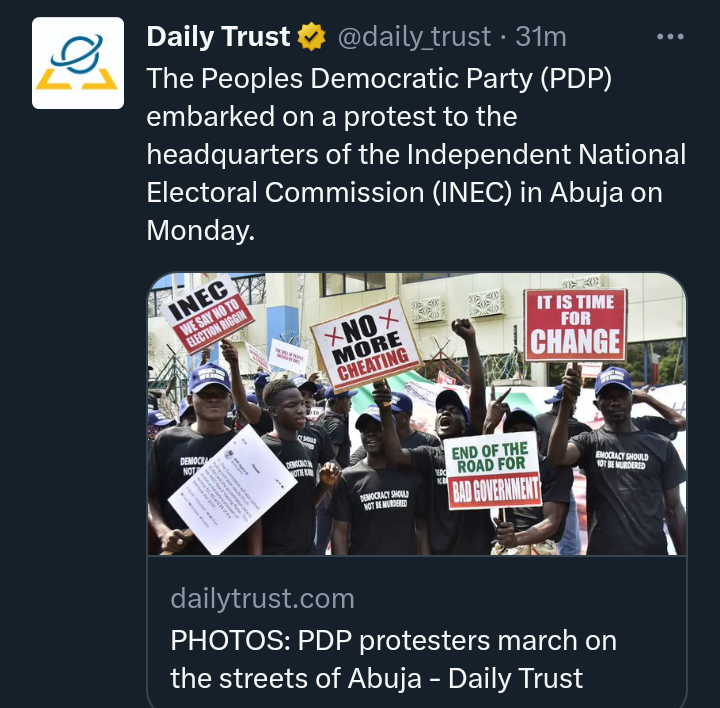720x708 pixels.
Task: Click the gold verified badge
Action: pos(312,38)
